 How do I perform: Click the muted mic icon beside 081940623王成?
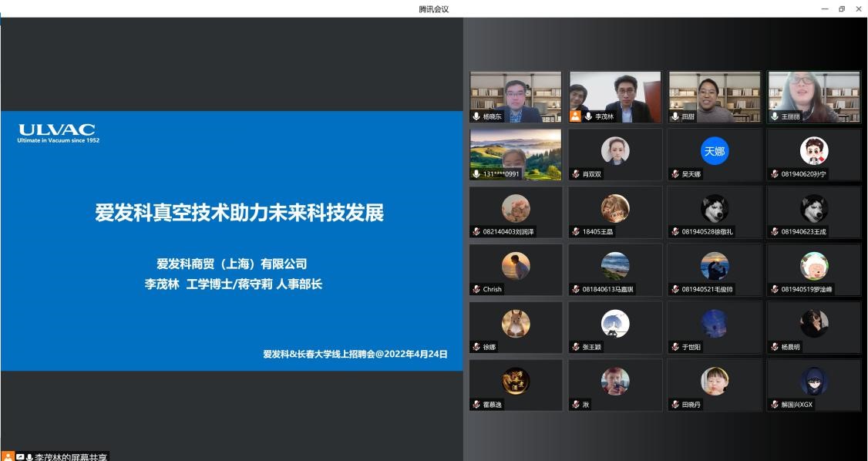(x=775, y=231)
